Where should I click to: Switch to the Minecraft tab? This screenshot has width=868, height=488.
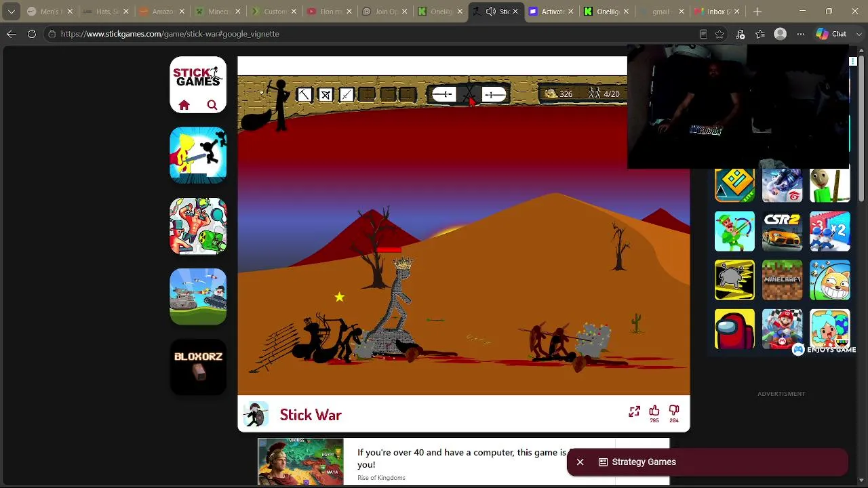(x=217, y=12)
